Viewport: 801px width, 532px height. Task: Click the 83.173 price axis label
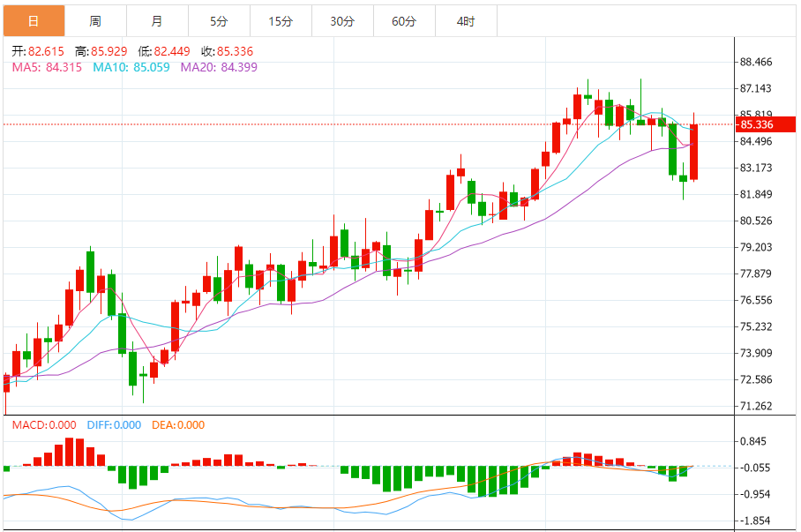point(756,168)
